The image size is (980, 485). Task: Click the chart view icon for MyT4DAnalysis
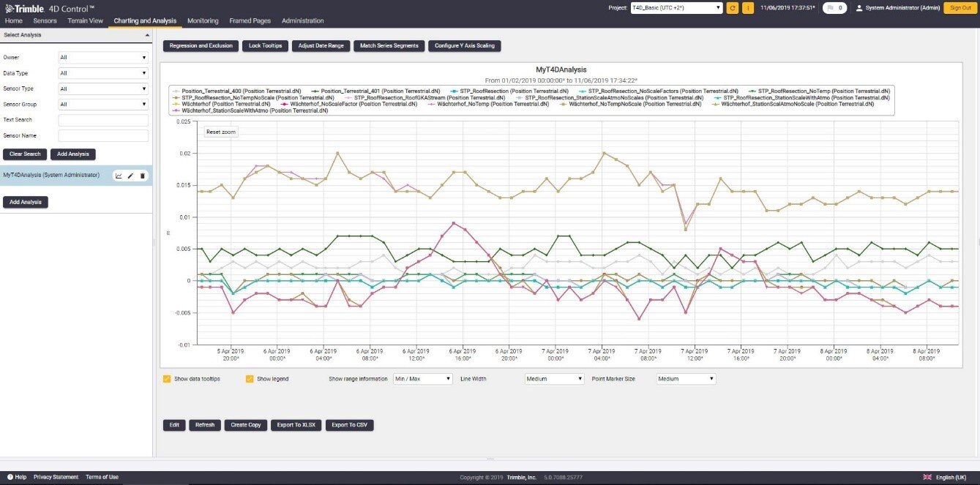(x=119, y=176)
